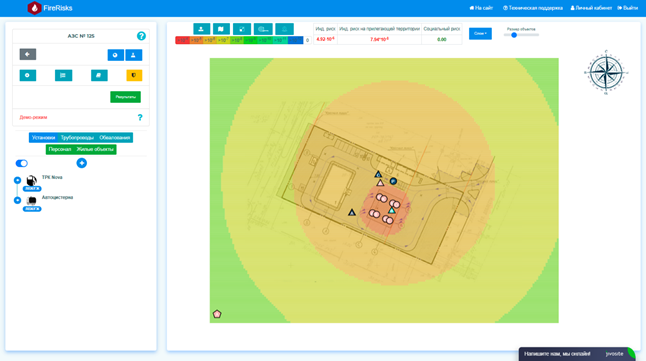Click the pink triangle marker on map

tap(380, 183)
